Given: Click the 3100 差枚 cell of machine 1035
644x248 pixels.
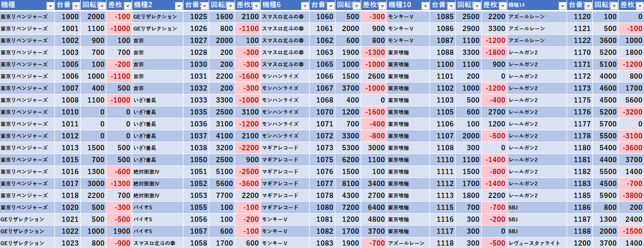Looking at the screenshot, I should click(x=247, y=112).
